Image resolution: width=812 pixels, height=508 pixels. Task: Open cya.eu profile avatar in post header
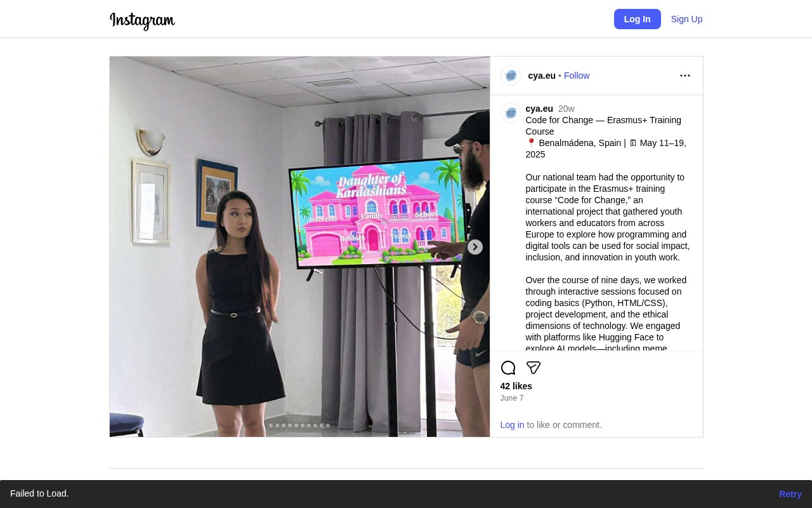click(511, 76)
